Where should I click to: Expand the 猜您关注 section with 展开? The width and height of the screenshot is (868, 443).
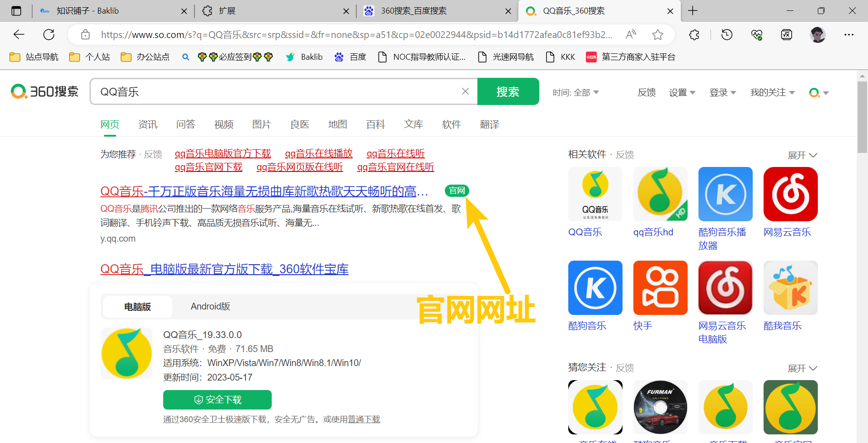click(802, 368)
